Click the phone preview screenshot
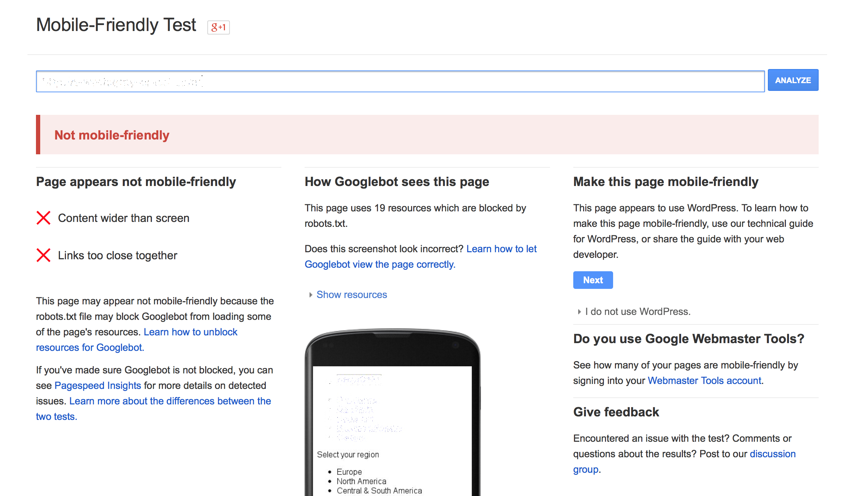The image size is (868, 496). [x=392, y=413]
